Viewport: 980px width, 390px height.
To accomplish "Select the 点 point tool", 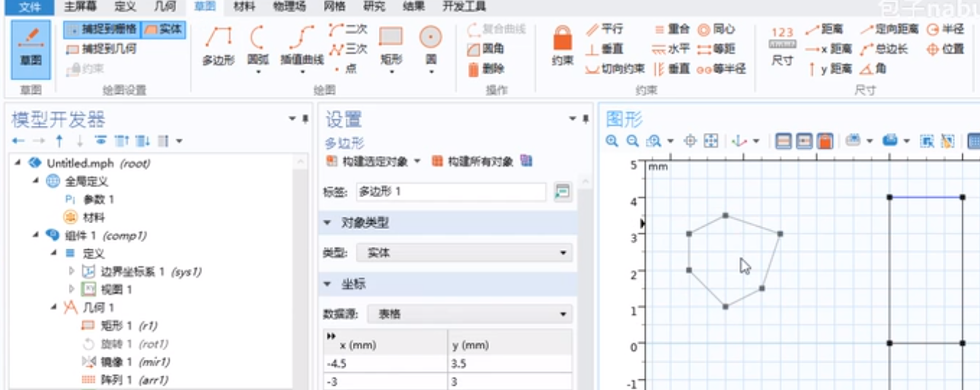I will 346,69.
